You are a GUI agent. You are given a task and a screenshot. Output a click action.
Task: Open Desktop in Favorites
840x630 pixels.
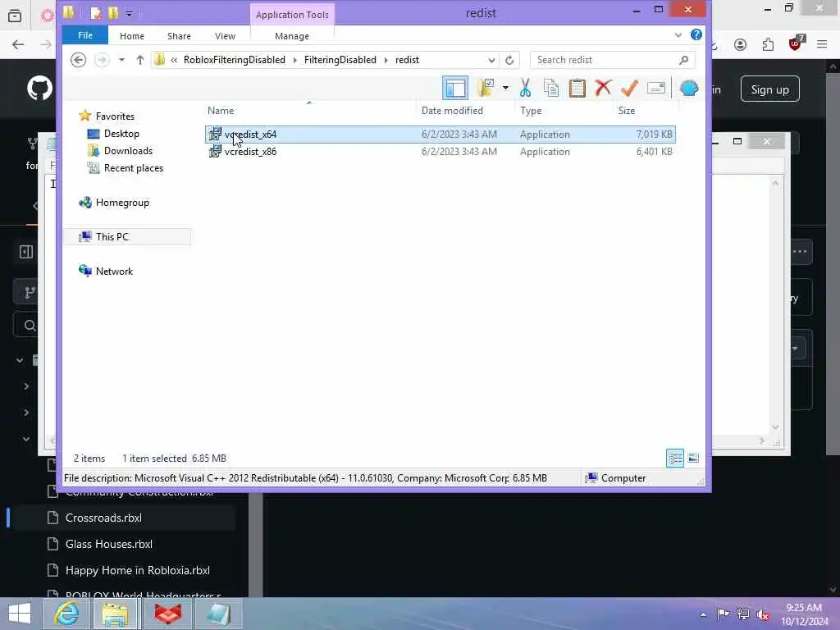click(121, 134)
